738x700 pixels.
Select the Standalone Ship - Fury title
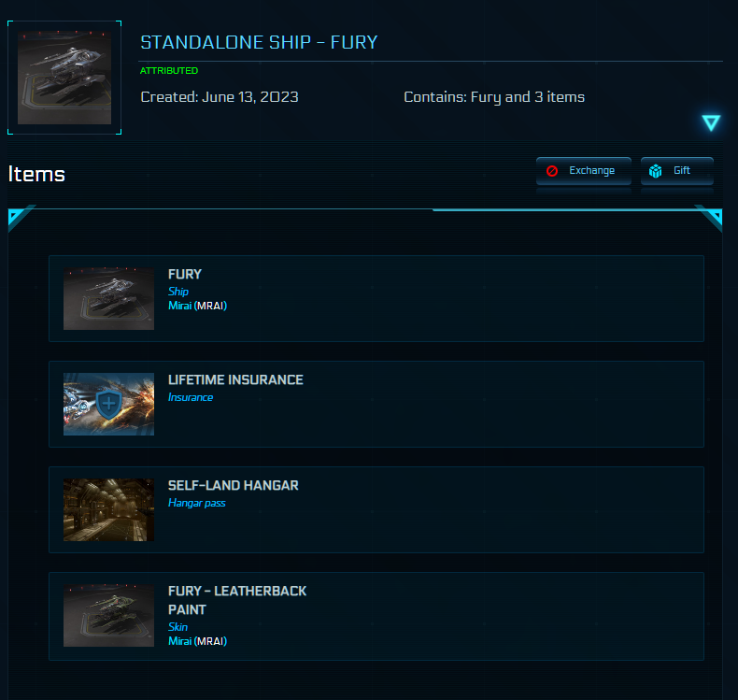point(259,42)
